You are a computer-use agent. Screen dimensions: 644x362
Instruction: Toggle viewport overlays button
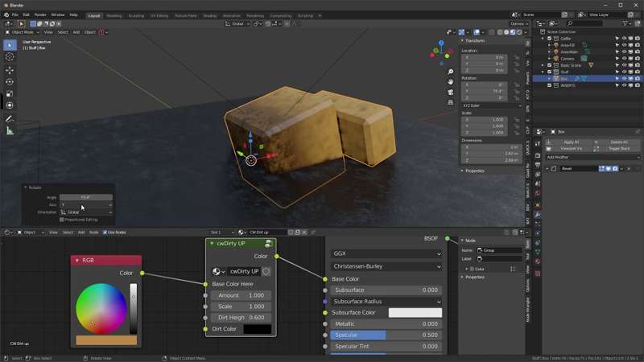click(477, 32)
